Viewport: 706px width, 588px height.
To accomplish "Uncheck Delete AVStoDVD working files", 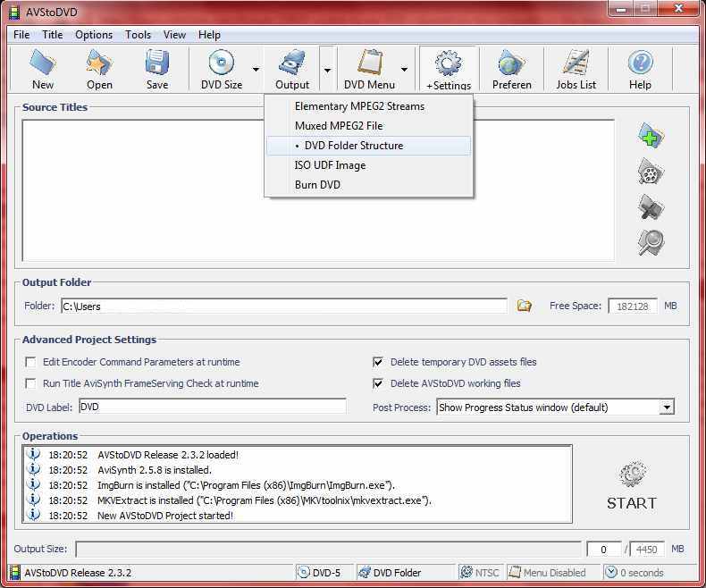I will click(x=378, y=383).
